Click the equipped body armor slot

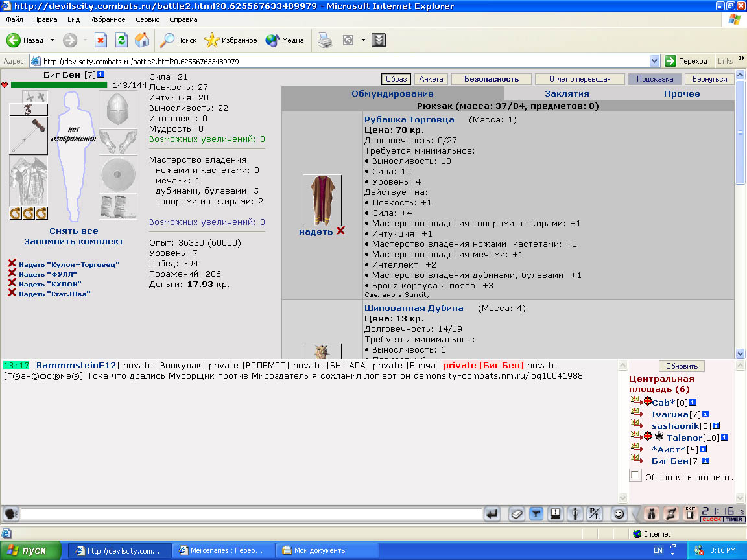tap(29, 181)
